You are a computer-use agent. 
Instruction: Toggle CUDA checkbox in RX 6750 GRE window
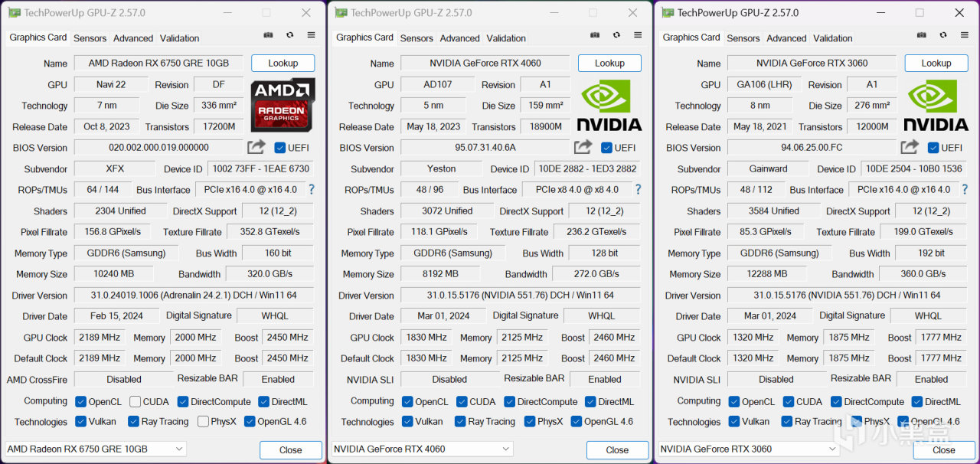(135, 401)
